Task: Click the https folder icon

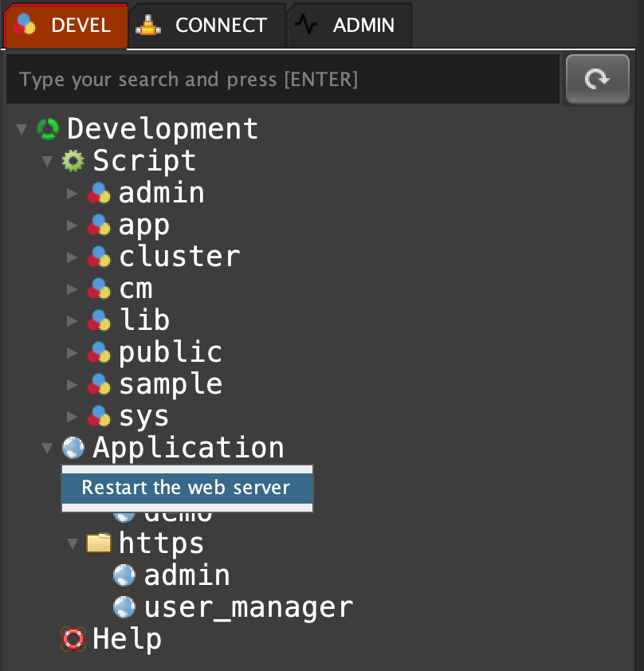Action: pos(98,543)
